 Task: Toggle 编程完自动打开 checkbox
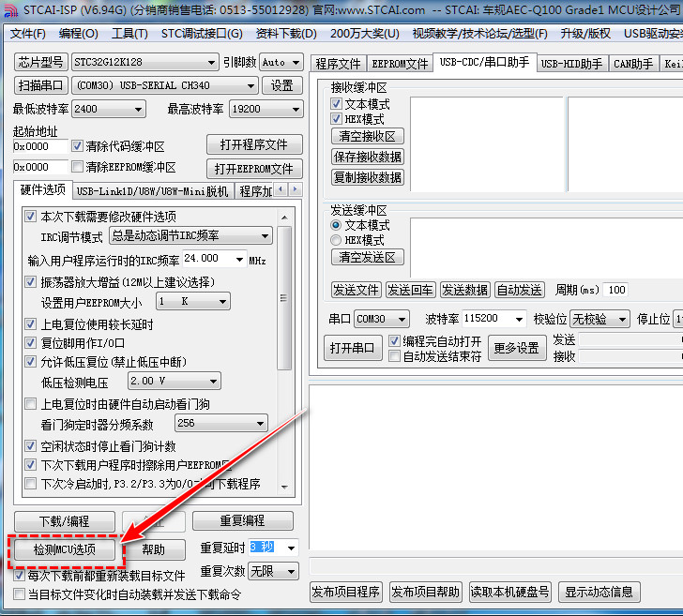[394, 340]
